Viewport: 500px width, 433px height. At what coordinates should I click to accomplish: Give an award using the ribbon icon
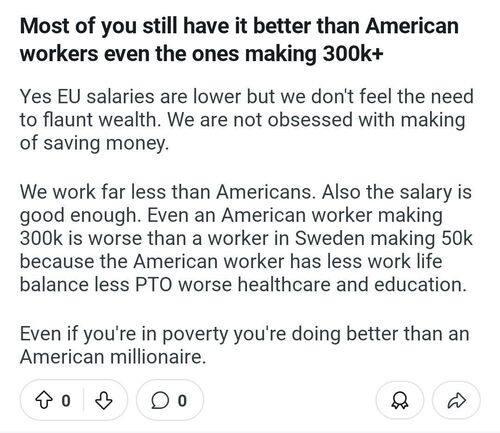pos(400,400)
